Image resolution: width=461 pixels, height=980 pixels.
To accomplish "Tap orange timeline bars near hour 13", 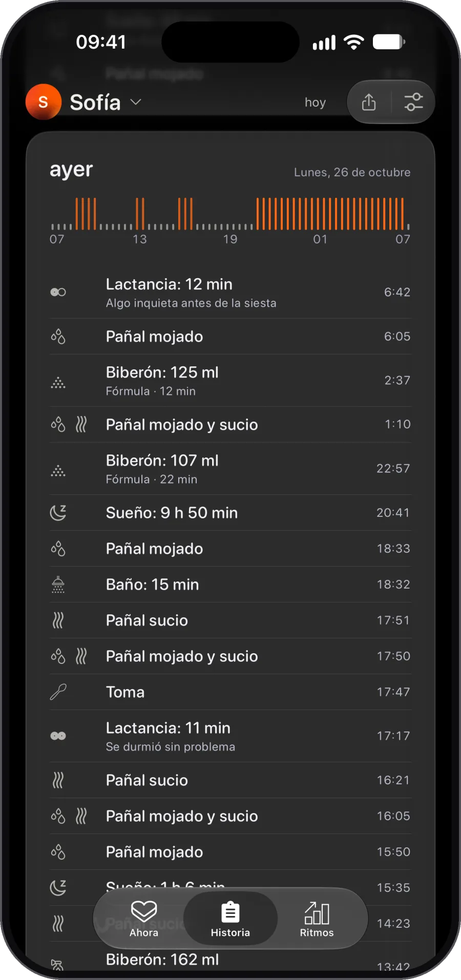I will pos(140,214).
